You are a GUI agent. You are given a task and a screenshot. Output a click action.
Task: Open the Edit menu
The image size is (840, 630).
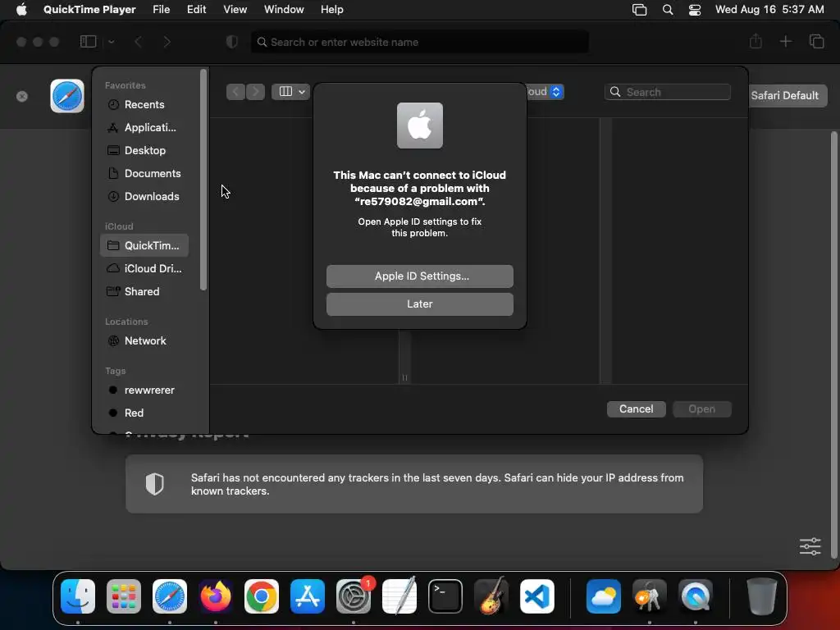coord(197,9)
